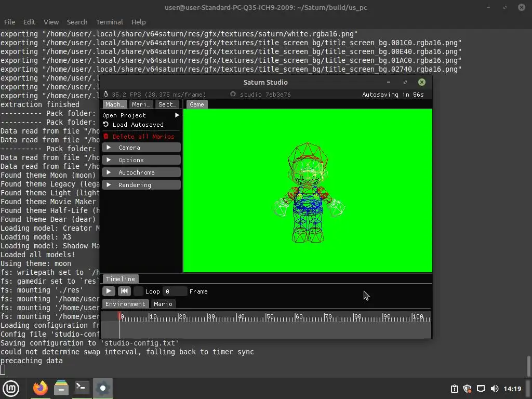Open the terminal Search menu
Screen dimensions: 532x399
coord(77,22)
